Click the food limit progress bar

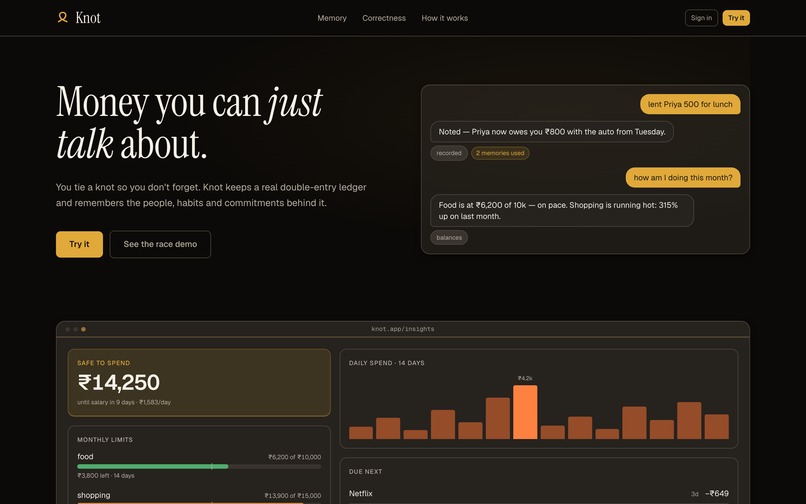pyautogui.click(x=199, y=466)
